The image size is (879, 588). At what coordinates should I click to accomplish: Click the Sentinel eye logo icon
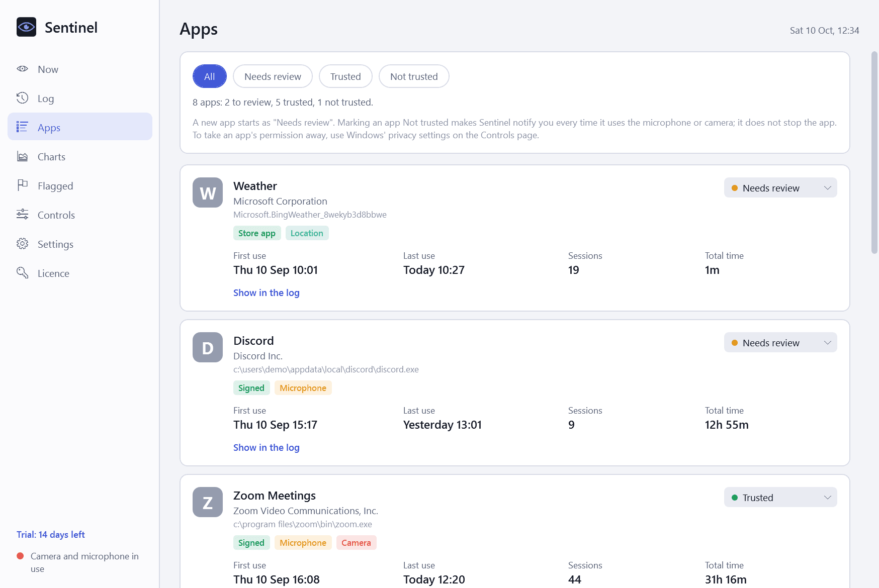tap(26, 27)
